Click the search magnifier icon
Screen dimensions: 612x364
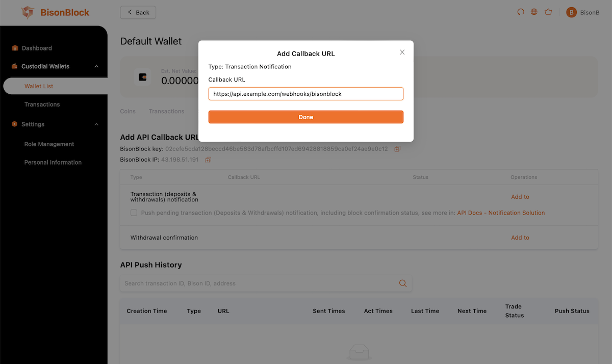point(403,283)
